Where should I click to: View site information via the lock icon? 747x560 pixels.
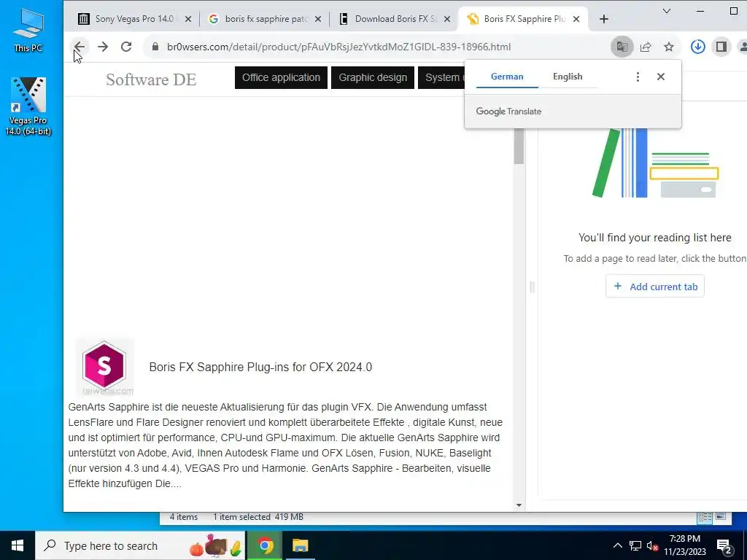tap(155, 47)
